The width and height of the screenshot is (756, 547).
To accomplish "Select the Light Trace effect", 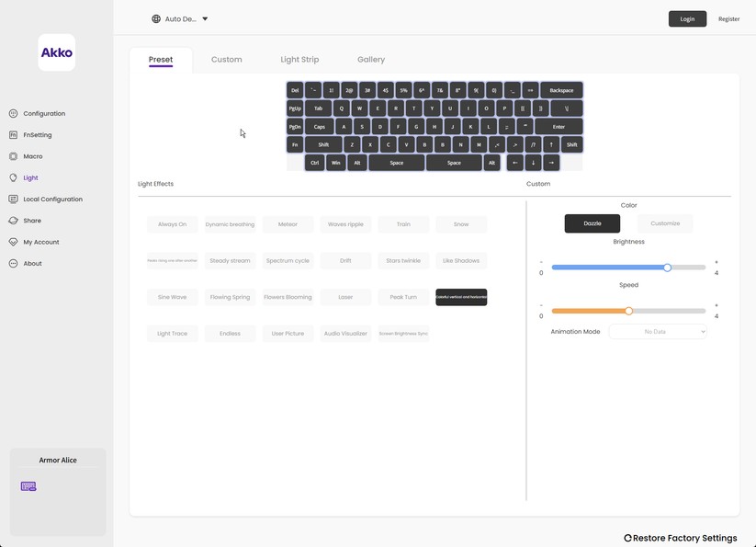I will (172, 334).
